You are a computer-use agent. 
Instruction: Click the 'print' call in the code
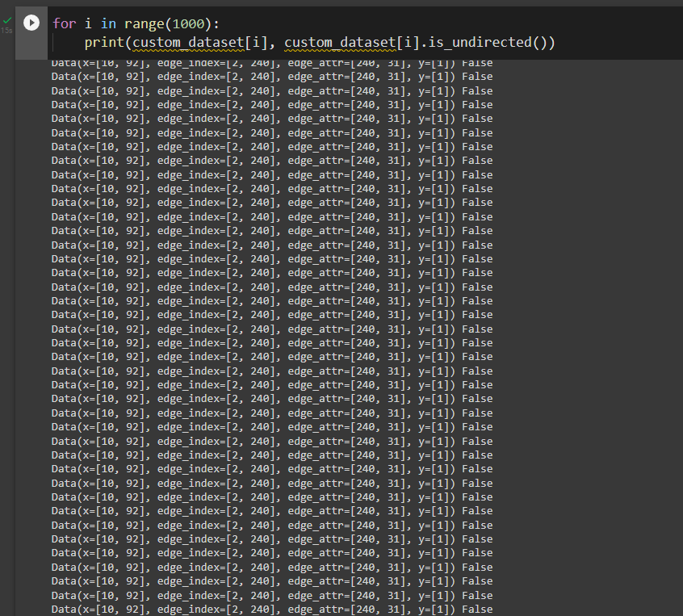click(104, 43)
